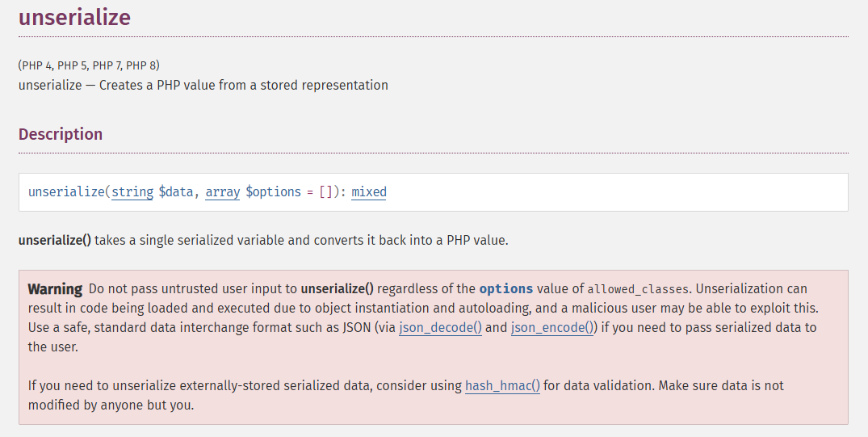The width and height of the screenshot is (868, 437).
Task: Click bold unserialize() in the description paragraph
Action: point(55,240)
